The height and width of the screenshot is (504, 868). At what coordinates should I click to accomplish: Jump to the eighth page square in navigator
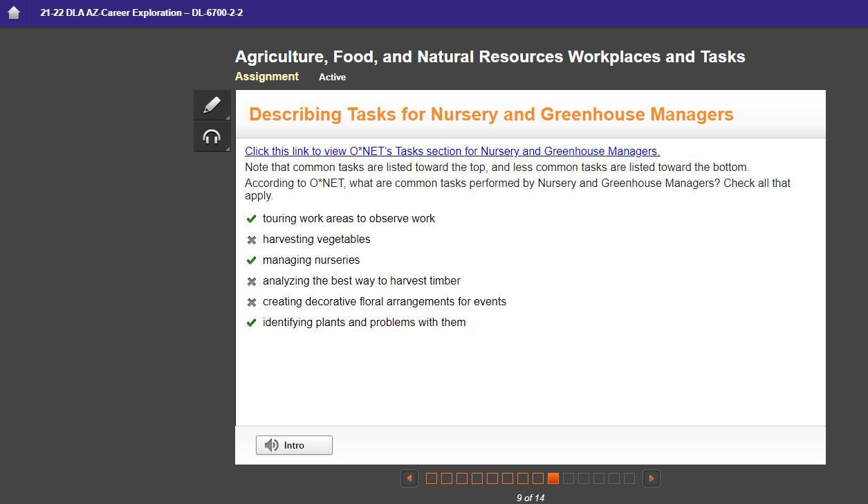coord(538,478)
